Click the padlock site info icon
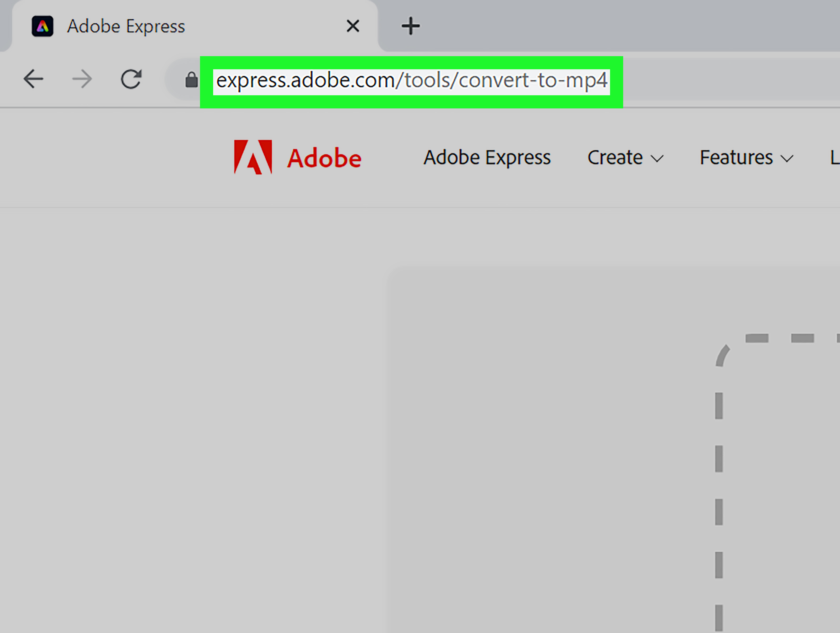This screenshot has height=633, width=840. pos(191,80)
